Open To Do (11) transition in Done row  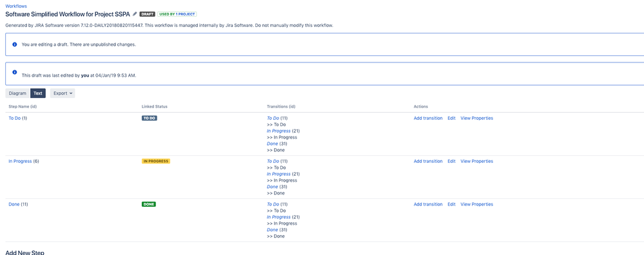(273, 204)
